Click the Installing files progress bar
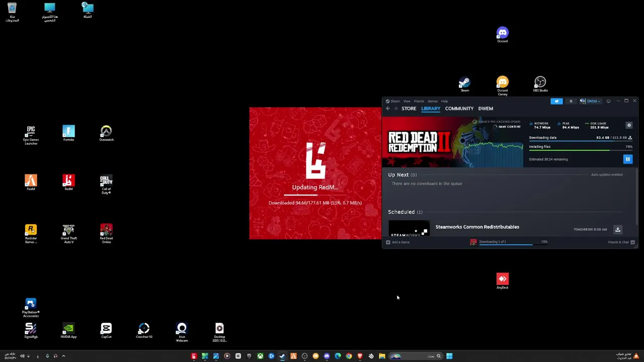Viewport: 644px width, 362px height. [581, 150]
